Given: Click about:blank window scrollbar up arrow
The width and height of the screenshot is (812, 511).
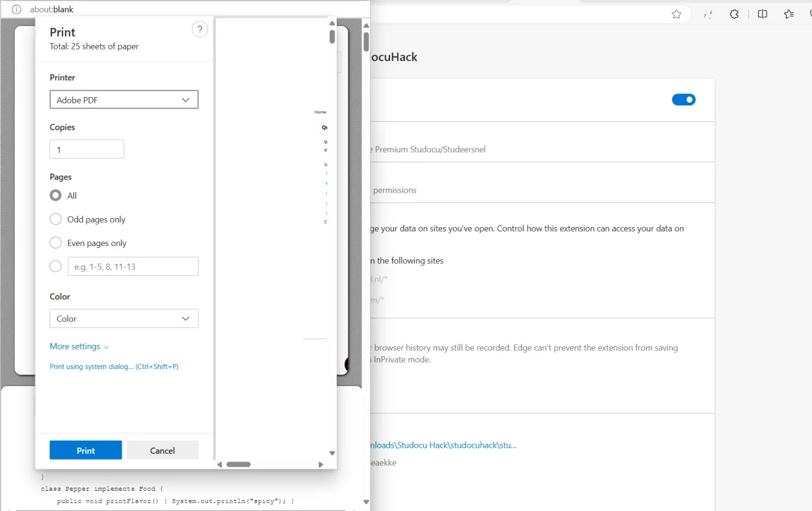Looking at the screenshot, I should click(x=366, y=25).
